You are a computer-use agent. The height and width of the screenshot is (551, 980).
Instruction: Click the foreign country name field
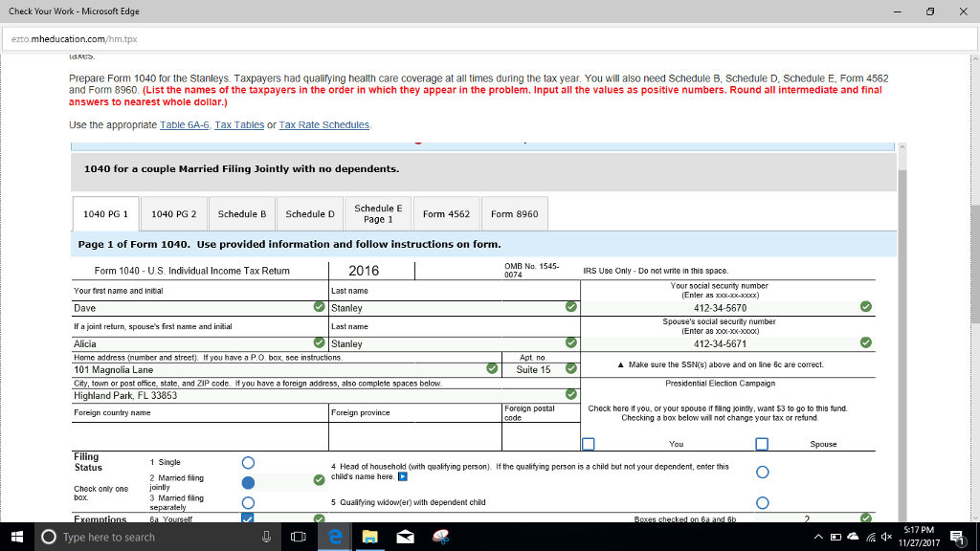(x=200, y=436)
